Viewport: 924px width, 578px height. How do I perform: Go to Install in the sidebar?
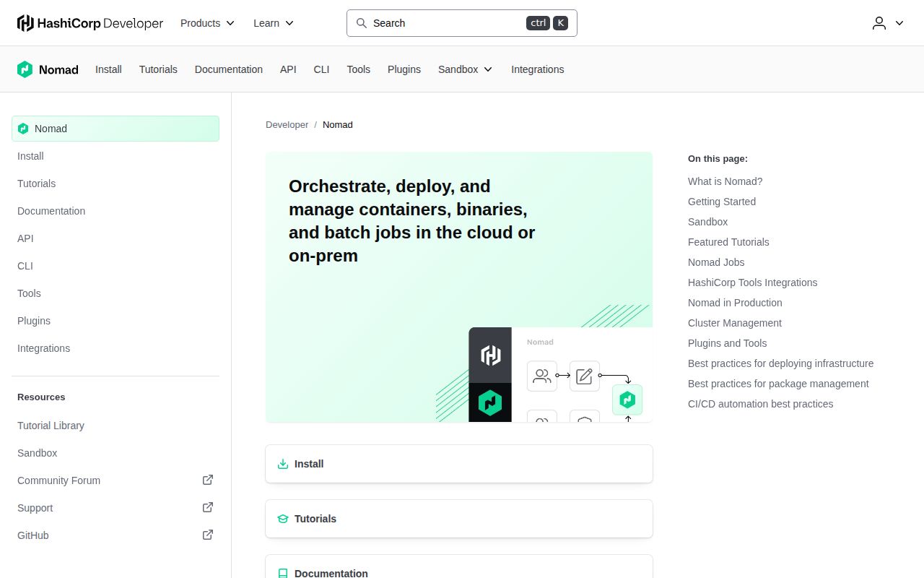pos(115,156)
